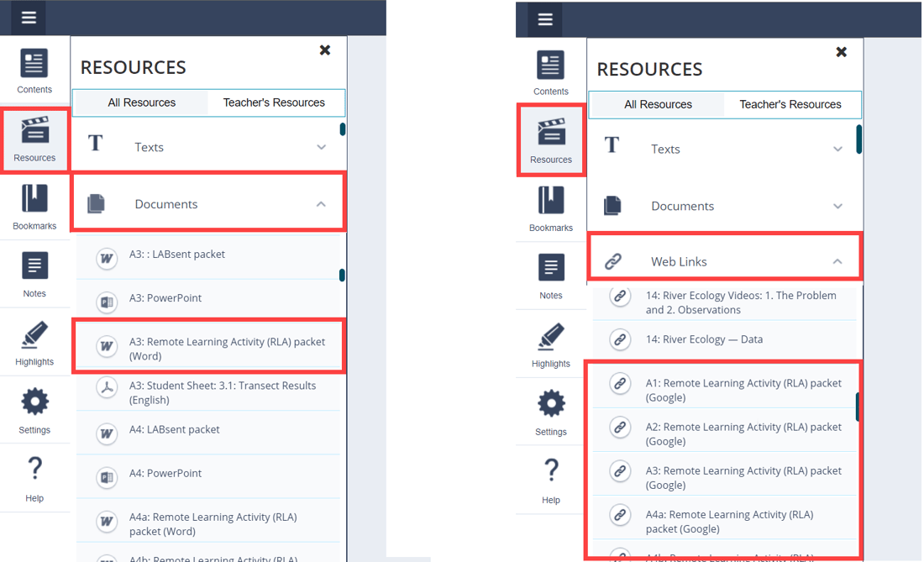Image resolution: width=924 pixels, height=562 pixels.
Task: Expand the collapsed Documents section in right panel
Action: (x=837, y=206)
